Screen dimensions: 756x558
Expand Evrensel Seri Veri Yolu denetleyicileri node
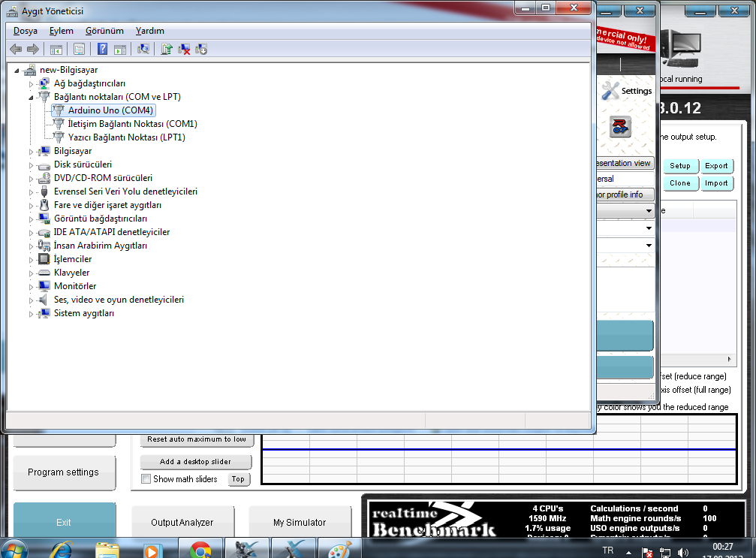tap(31, 192)
